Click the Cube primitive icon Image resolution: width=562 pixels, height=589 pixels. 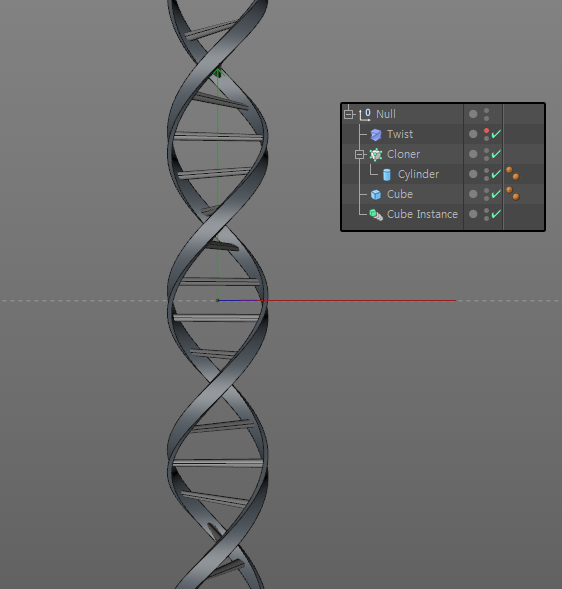[376, 195]
